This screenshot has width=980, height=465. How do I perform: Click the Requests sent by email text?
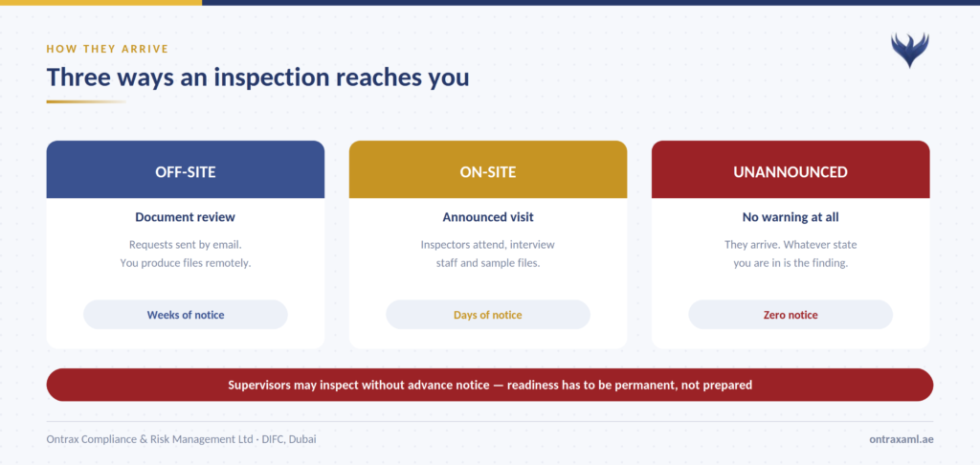(x=186, y=254)
